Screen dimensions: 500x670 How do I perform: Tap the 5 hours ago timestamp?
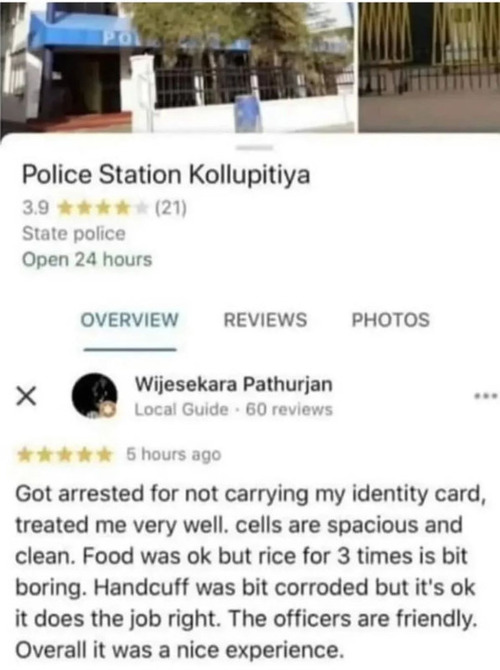[x=174, y=455]
